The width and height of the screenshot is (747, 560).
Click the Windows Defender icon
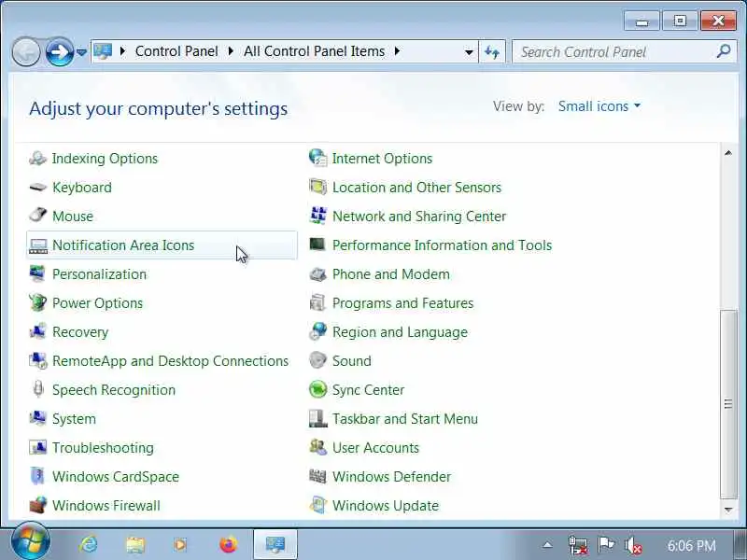coord(317,476)
